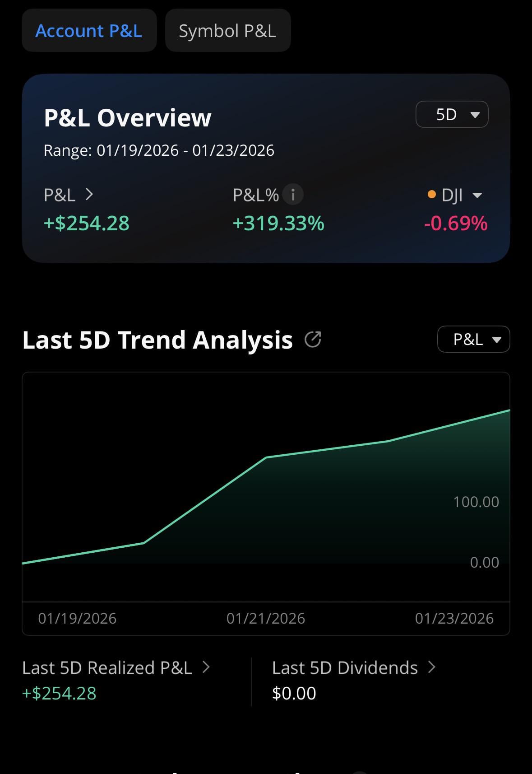
Task: Open the P&L% info icon
Action: click(293, 195)
